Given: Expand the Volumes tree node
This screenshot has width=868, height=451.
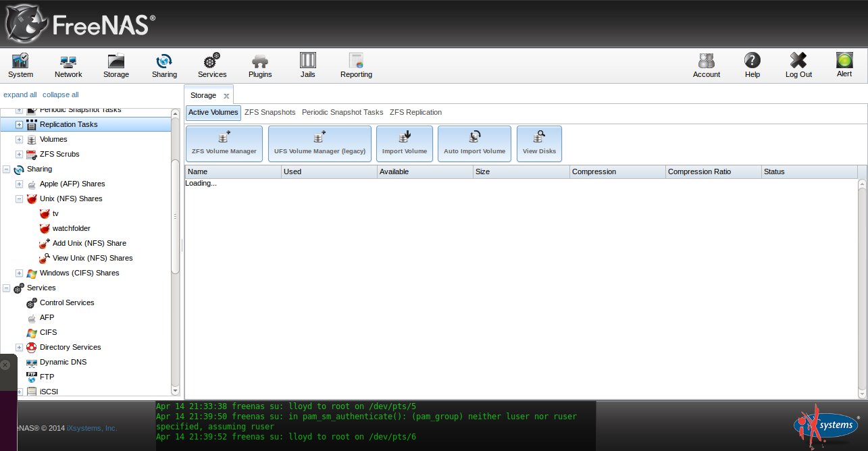Looking at the screenshot, I should point(19,139).
